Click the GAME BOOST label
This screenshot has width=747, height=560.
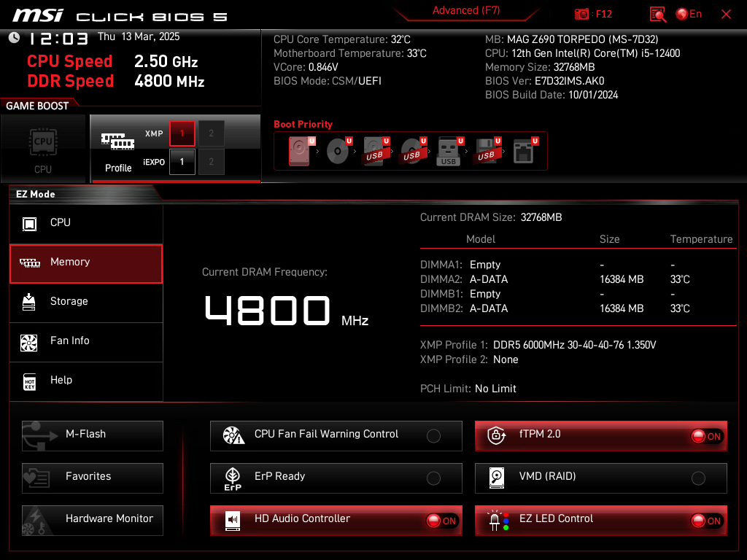coord(37,106)
